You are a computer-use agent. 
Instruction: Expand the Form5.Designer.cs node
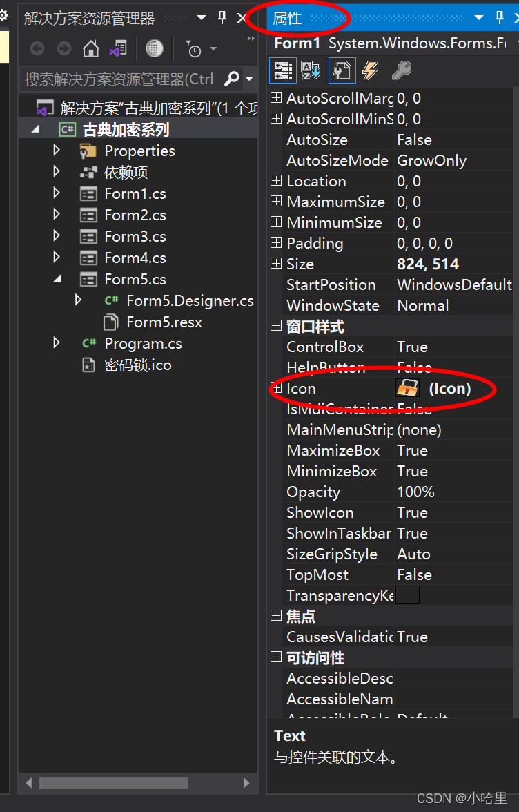[x=78, y=300]
